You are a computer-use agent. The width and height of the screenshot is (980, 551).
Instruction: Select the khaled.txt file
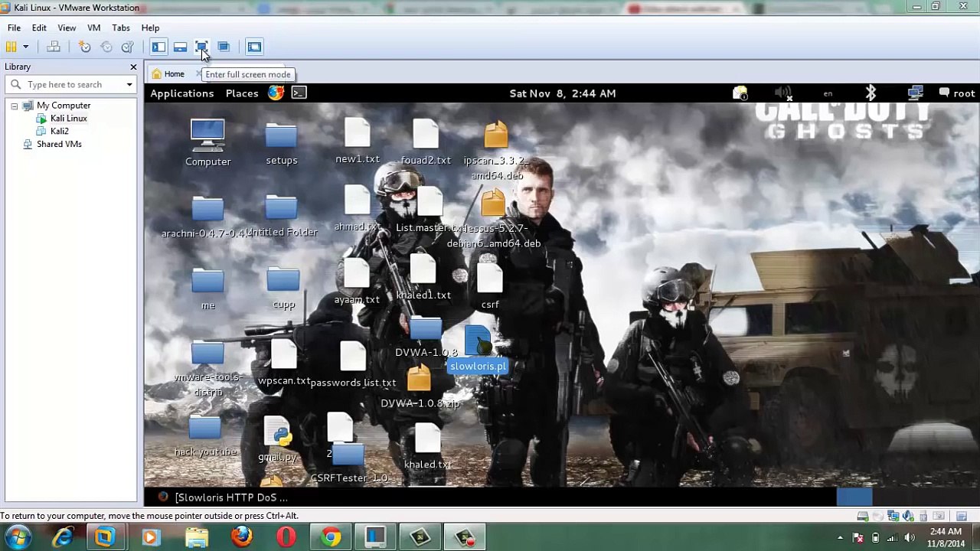pyautogui.click(x=428, y=448)
